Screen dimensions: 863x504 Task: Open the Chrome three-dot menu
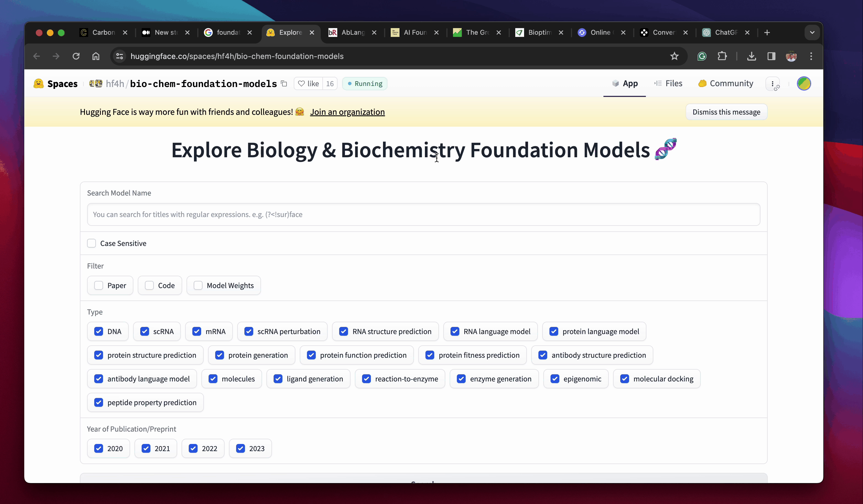click(811, 56)
